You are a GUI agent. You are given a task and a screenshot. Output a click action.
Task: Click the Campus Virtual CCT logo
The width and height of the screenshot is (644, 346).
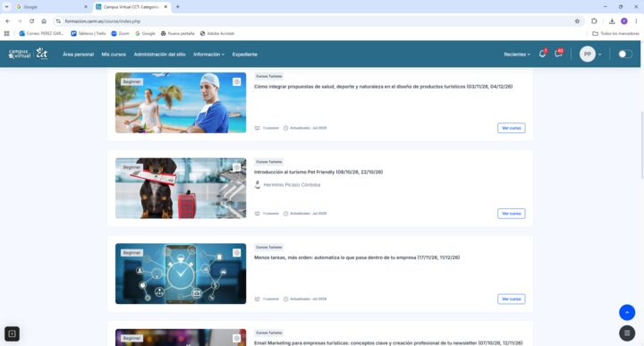[x=28, y=54]
